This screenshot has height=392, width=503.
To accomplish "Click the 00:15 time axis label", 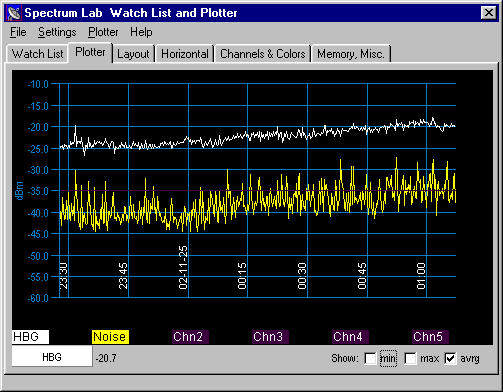I will pyautogui.click(x=242, y=276).
